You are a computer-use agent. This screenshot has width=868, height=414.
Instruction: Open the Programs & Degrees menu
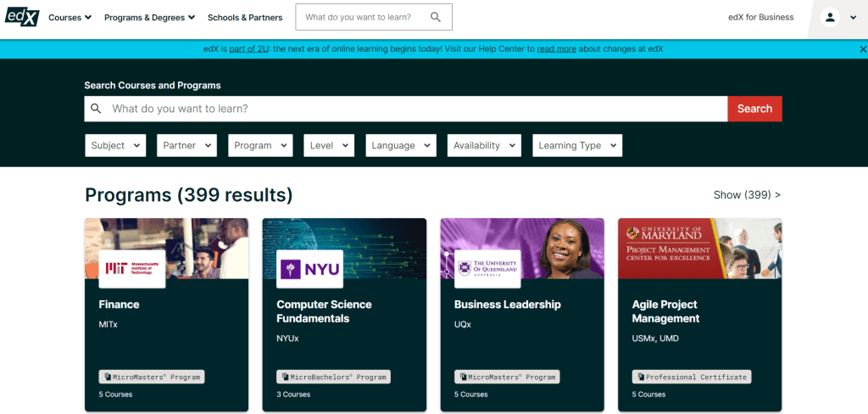(x=149, y=17)
